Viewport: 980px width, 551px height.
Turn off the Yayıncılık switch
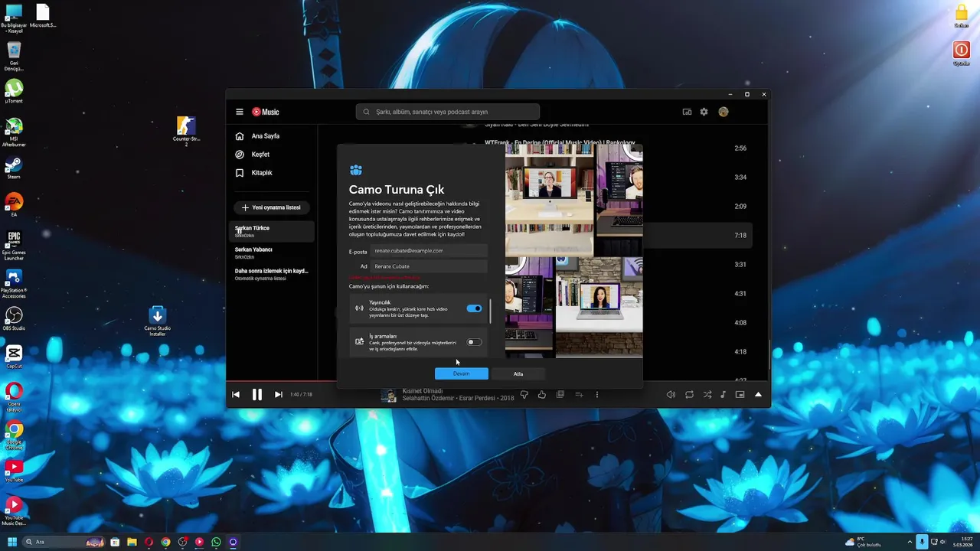(x=475, y=308)
